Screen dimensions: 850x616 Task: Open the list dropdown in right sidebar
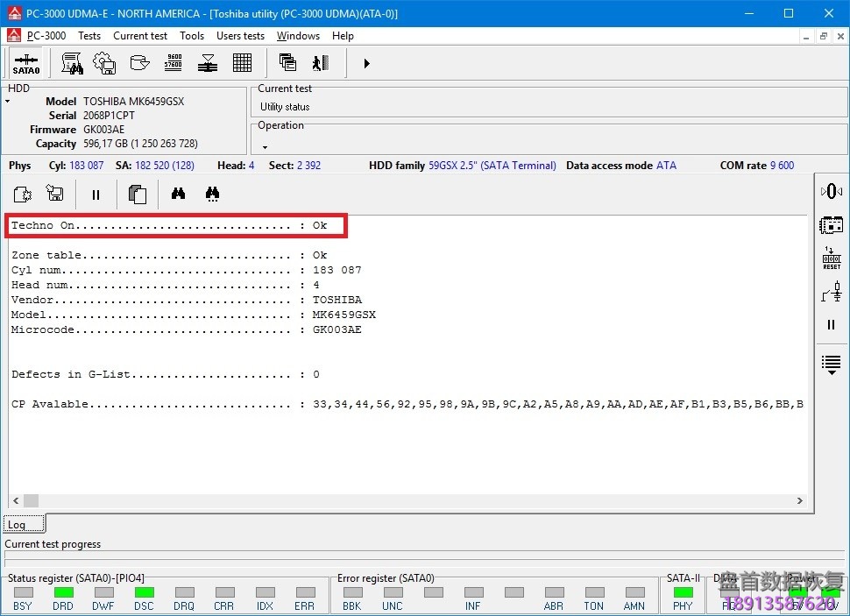831,365
